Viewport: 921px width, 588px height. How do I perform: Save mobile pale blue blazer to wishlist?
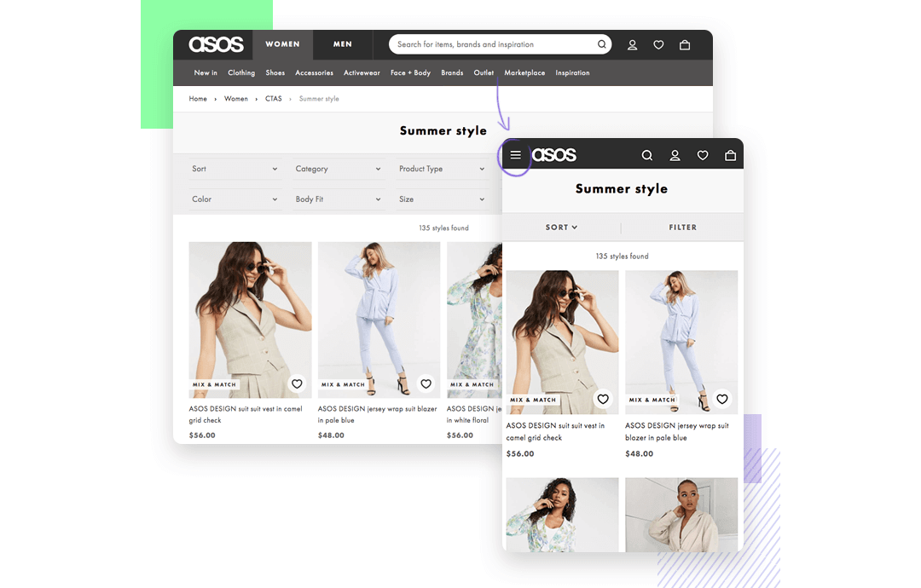pyautogui.click(x=722, y=399)
